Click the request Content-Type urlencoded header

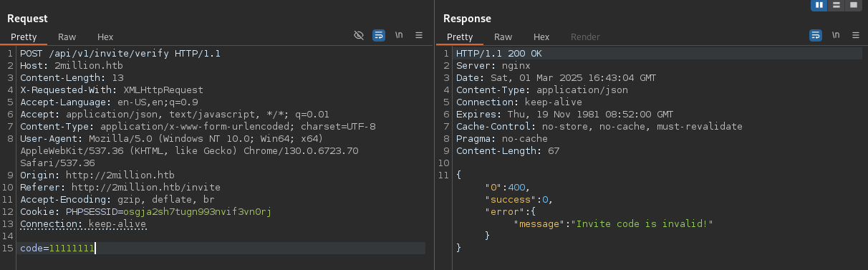pos(198,126)
